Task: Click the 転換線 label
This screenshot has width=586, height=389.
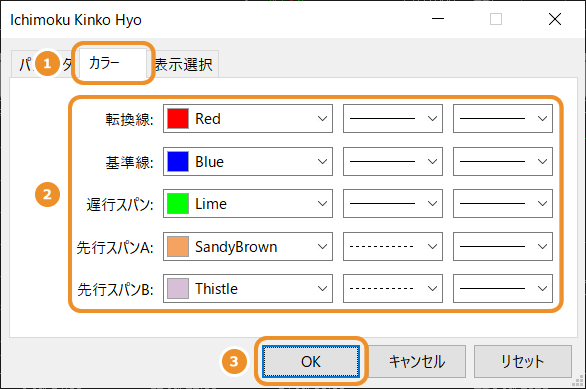Action: pyautogui.click(x=129, y=119)
